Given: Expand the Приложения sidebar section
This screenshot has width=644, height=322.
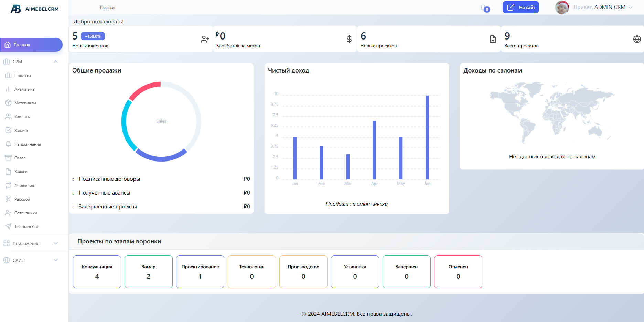Looking at the screenshot, I should pyautogui.click(x=56, y=243).
